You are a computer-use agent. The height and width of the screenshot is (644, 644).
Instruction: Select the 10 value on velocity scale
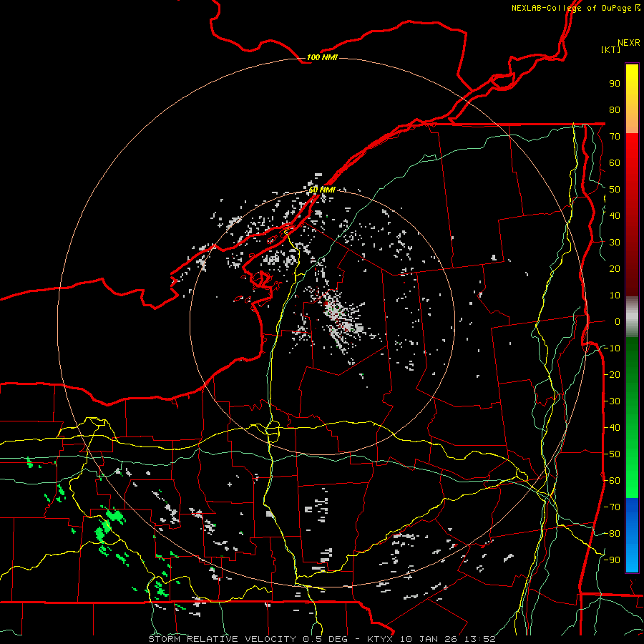click(x=615, y=296)
